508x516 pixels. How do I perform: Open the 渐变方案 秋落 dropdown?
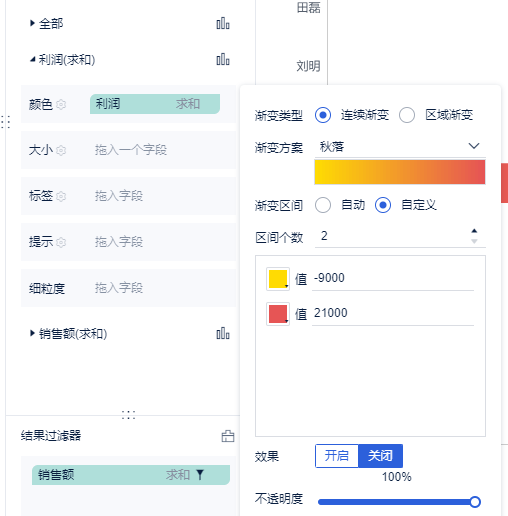pos(400,146)
